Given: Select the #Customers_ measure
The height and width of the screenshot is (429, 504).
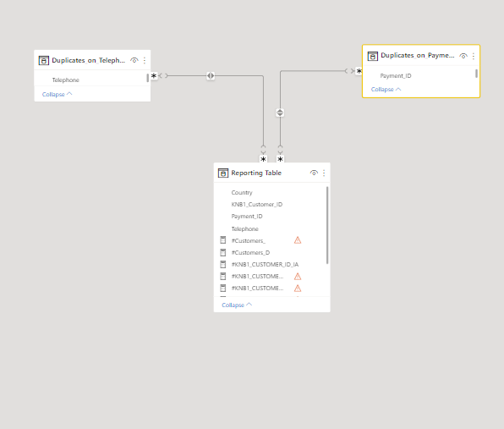Looking at the screenshot, I should click(x=248, y=241).
